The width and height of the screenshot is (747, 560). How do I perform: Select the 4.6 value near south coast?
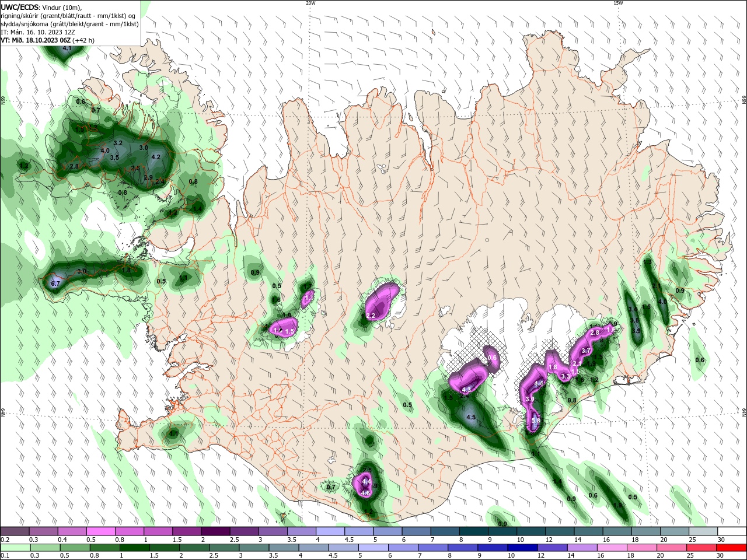click(365, 493)
